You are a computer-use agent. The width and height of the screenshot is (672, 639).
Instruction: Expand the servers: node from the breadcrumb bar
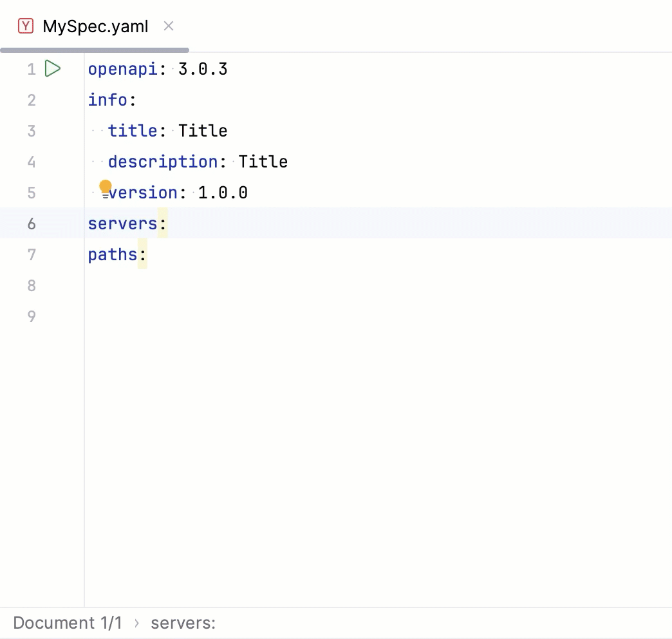(183, 622)
